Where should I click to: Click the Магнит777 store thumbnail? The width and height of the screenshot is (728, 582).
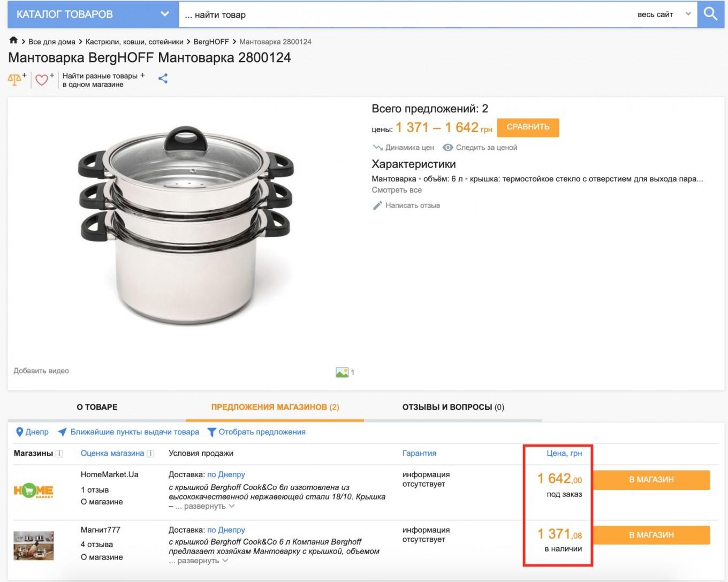click(33, 546)
